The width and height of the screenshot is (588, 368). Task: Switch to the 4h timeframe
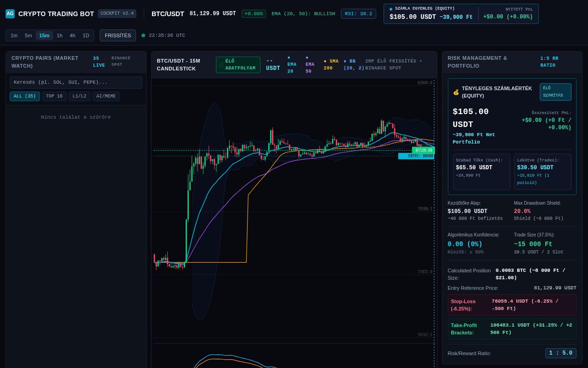[73, 35]
